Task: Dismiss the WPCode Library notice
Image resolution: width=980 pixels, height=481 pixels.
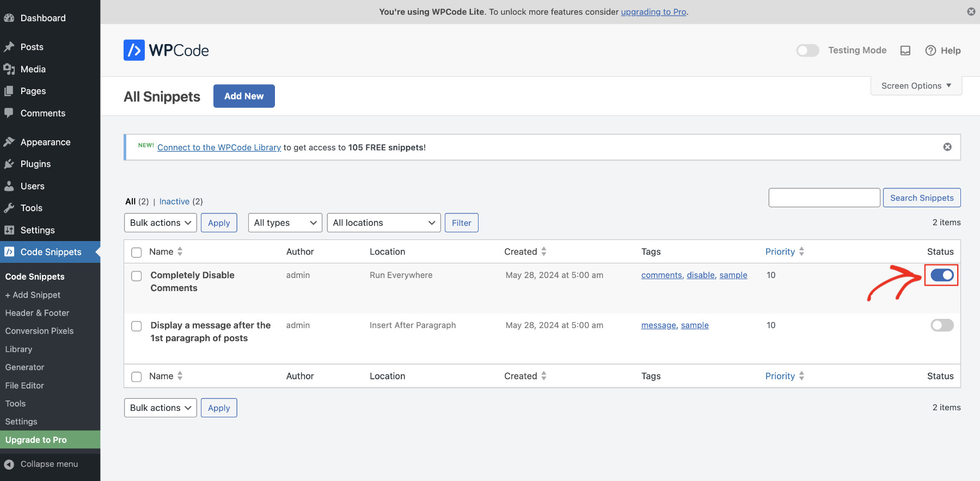Action: point(947,147)
